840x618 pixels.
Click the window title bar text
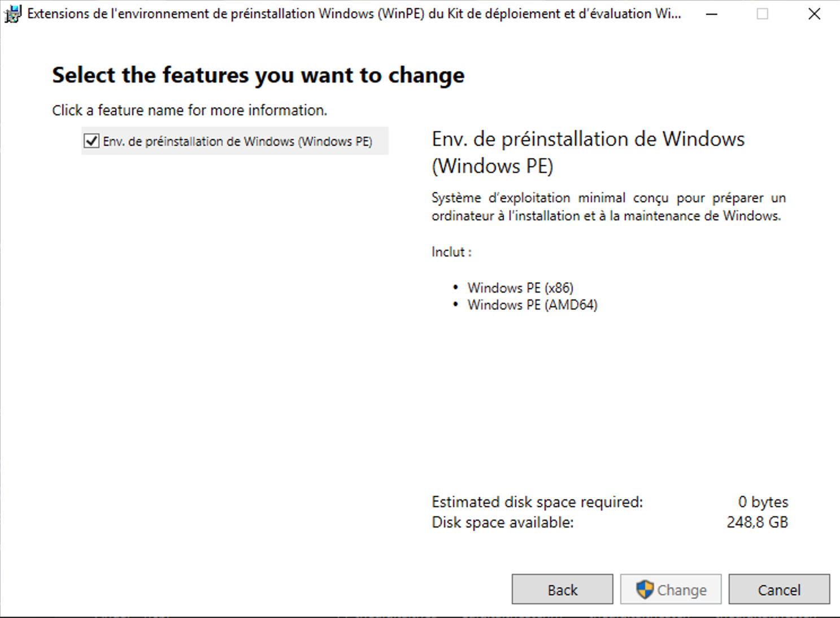(x=354, y=14)
